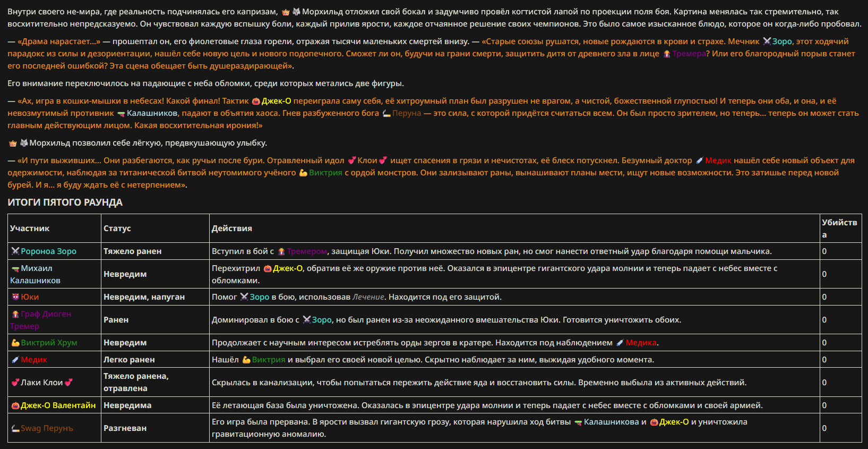Click heart icon left of 'Лаки Клои' in table
Viewport: 868px width, 449px height.
click(x=15, y=383)
